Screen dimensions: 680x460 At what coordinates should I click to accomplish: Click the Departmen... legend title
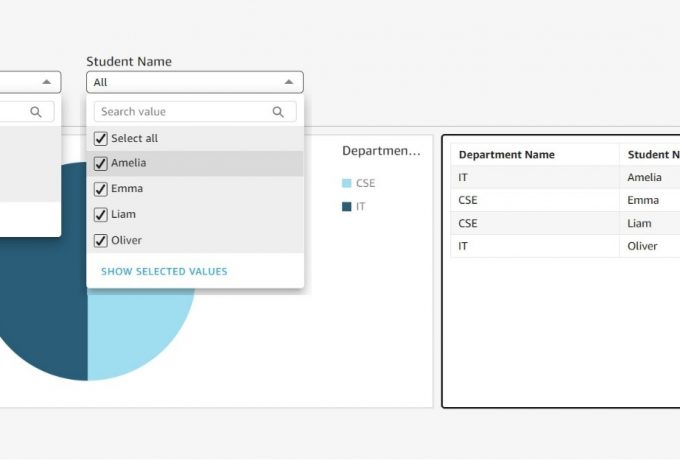(381, 151)
